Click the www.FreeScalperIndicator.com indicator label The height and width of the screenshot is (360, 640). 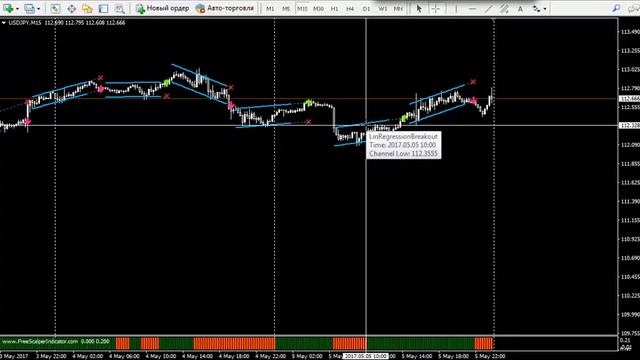pyautogui.click(x=39, y=342)
